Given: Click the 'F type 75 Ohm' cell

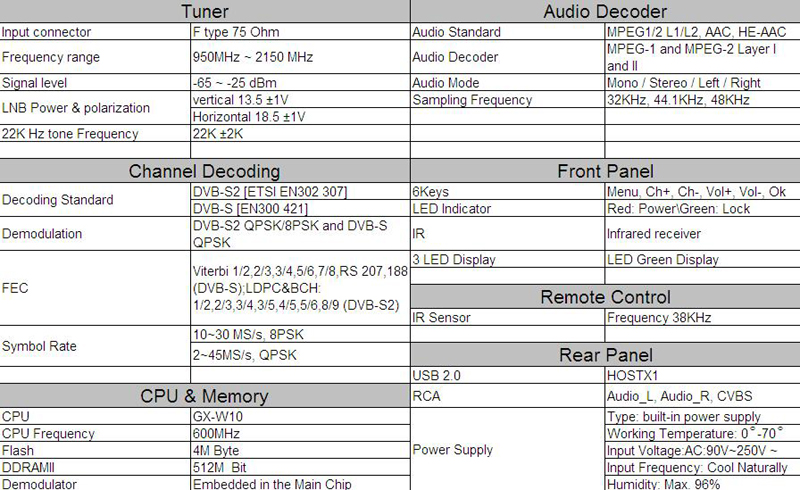Looking at the screenshot, I should [x=301, y=32].
